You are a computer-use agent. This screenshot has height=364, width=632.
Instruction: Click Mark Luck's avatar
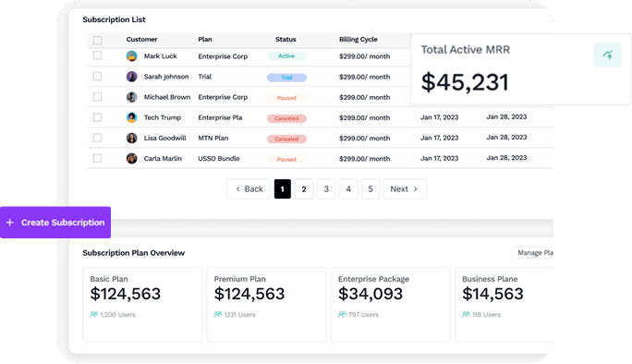click(132, 56)
